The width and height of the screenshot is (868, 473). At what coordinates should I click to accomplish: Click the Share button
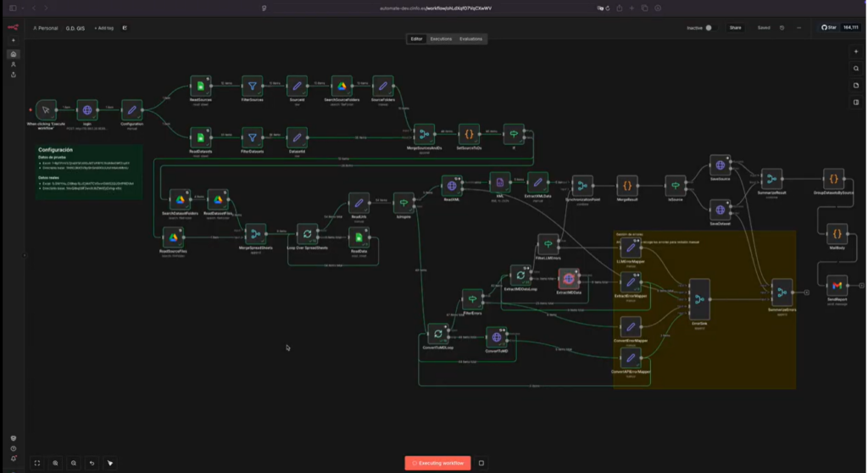click(x=735, y=28)
